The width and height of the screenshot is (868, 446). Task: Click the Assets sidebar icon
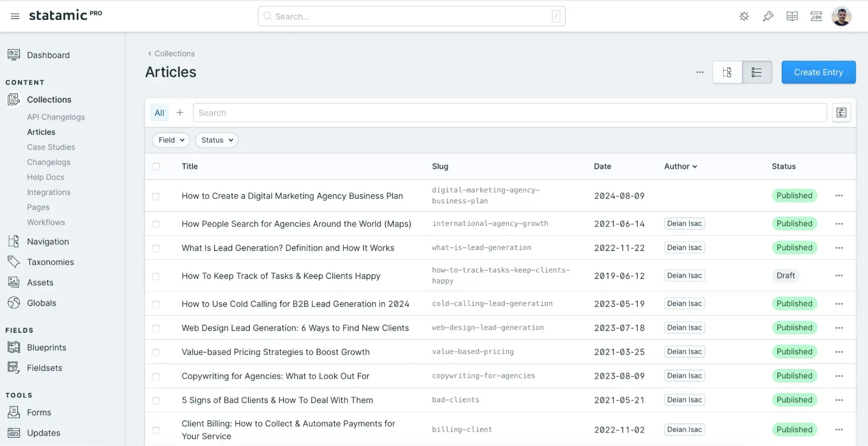(14, 282)
